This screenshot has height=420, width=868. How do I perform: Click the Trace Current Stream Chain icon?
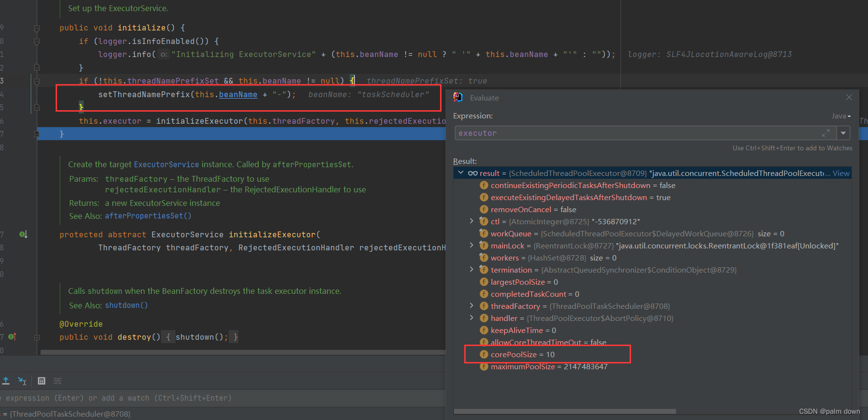pos(58,381)
